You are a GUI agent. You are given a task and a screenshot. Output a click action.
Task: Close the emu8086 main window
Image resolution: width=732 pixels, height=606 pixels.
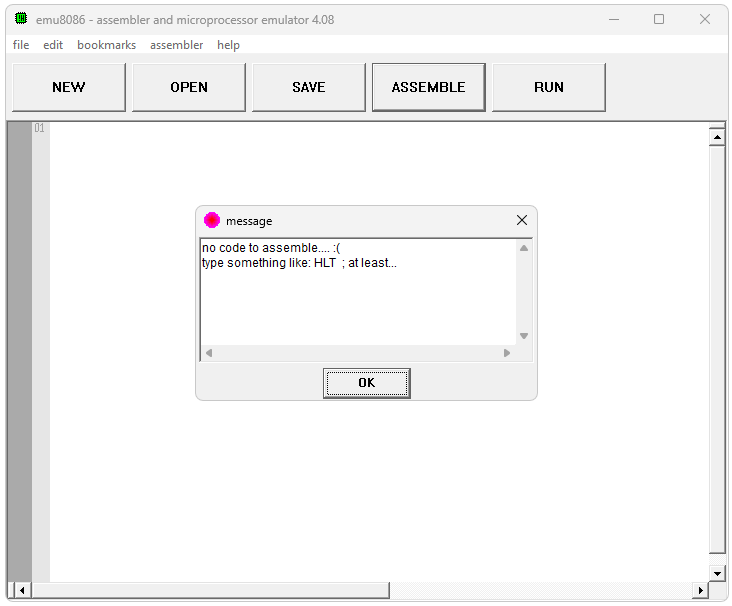coord(705,19)
